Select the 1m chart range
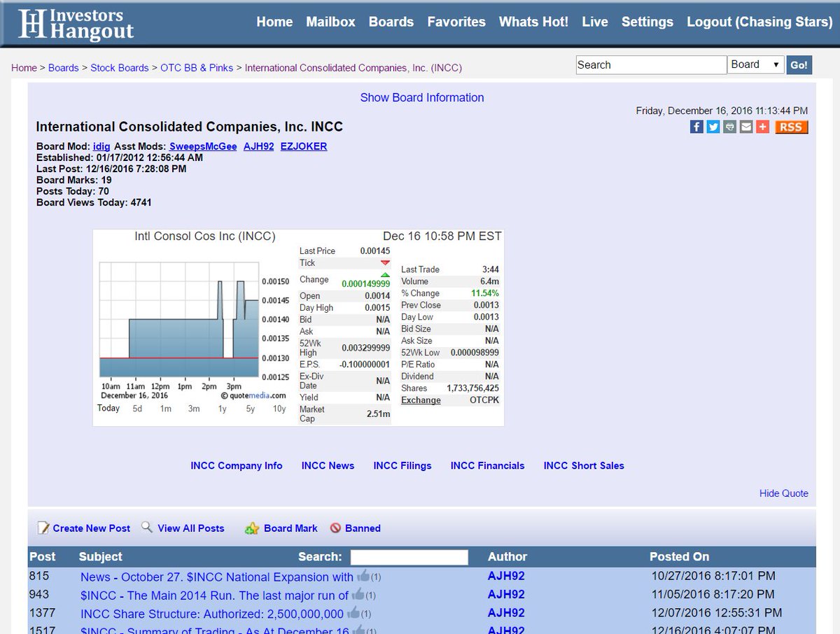The width and height of the screenshot is (840, 634). pos(166,409)
